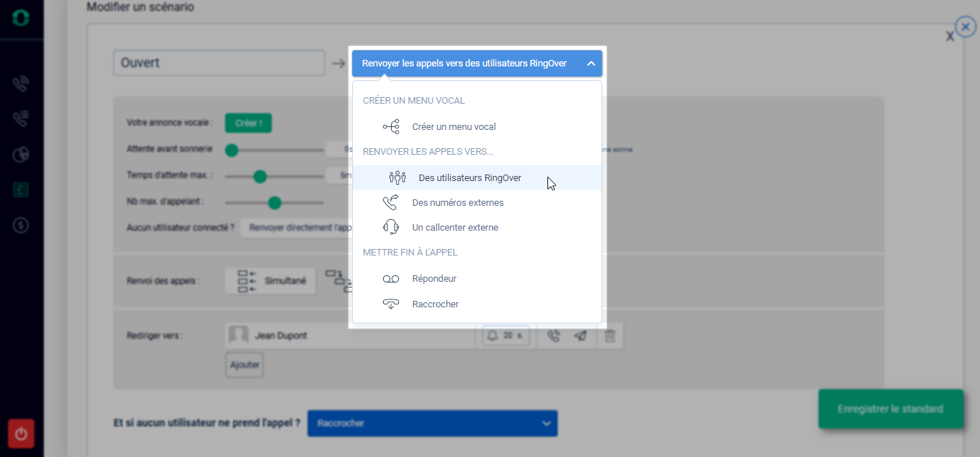This screenshot has height=457, width=980.
Task: Close the editor using the circled X
Action: pos(965,27)
